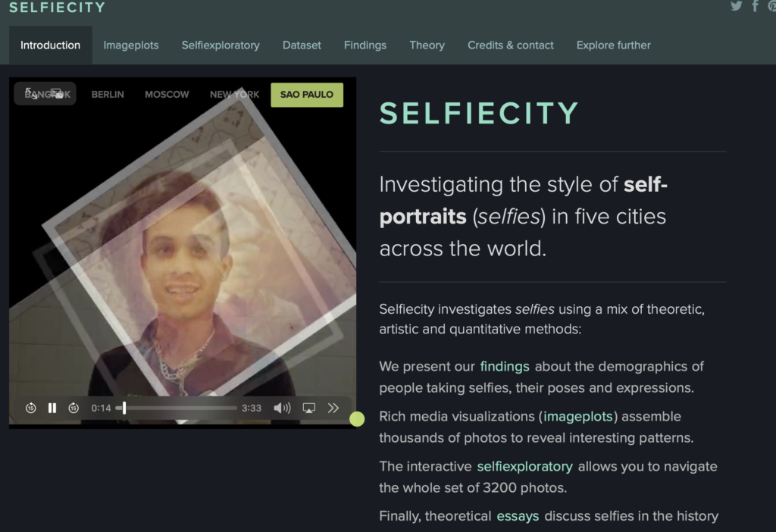Share on Facebook icon
The image size is (776, 532).
[x=756, y=6]
